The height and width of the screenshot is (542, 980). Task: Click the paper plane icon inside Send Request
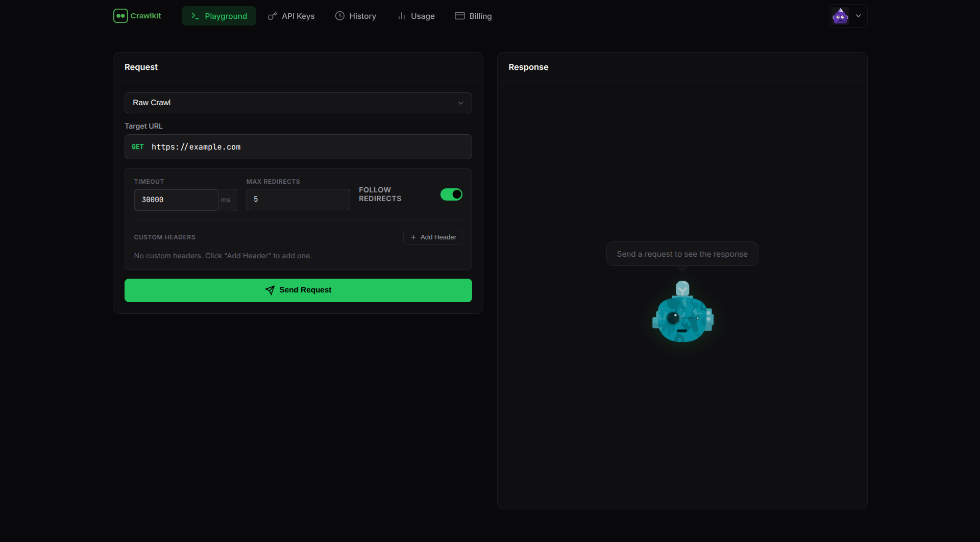click(x=269, y=290)
